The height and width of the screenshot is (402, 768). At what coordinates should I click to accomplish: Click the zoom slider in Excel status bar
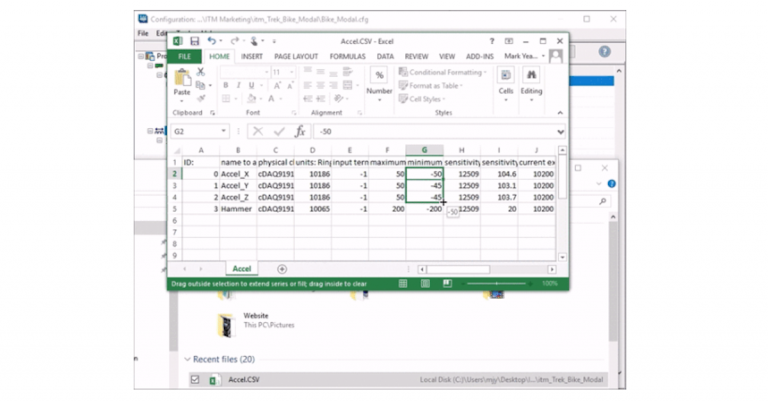496,284
